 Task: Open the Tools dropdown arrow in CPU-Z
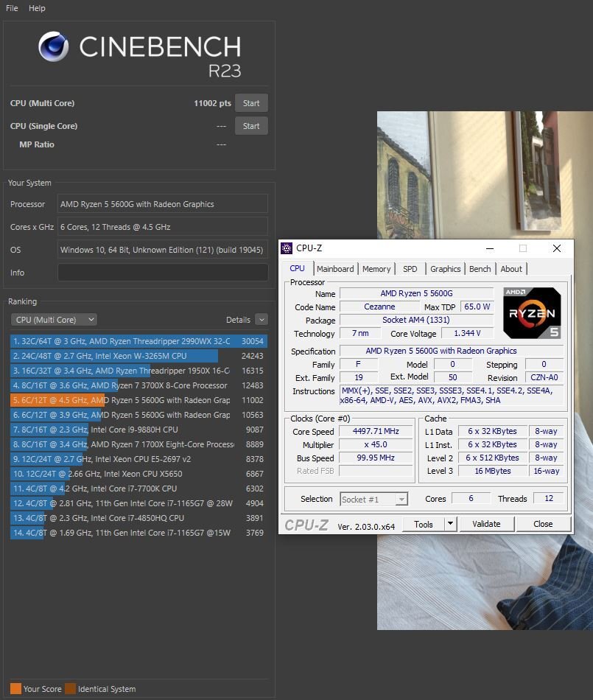point(451,524)
